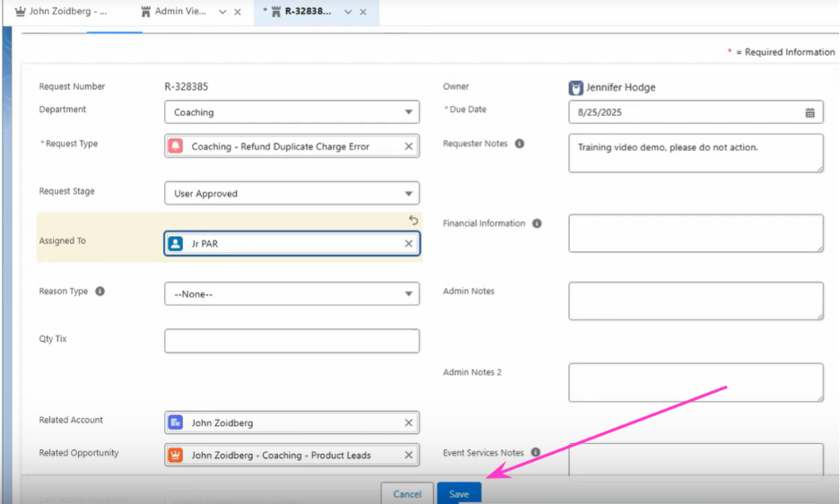Close the Admin View tab
Viewport: 840px width, 504px height.
point(237,12)
